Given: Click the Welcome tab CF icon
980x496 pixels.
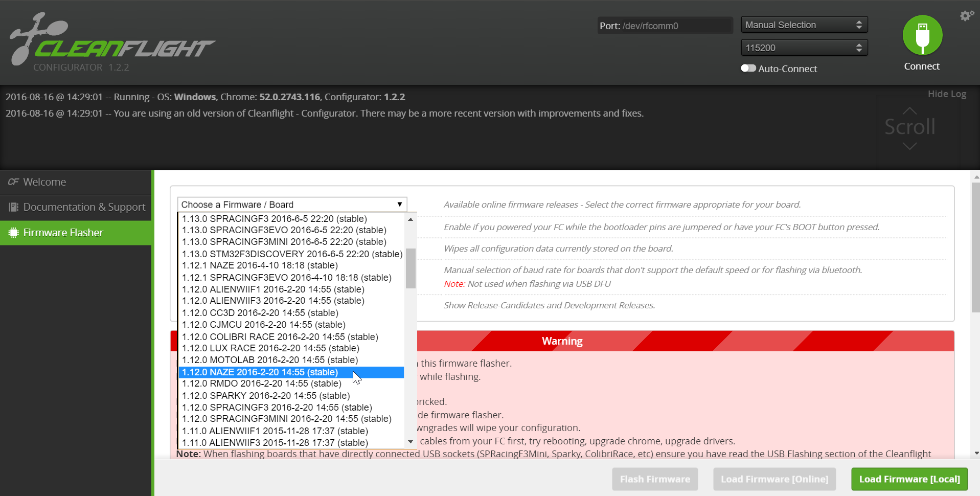Looking at the screenshot, I should [13, 182].
